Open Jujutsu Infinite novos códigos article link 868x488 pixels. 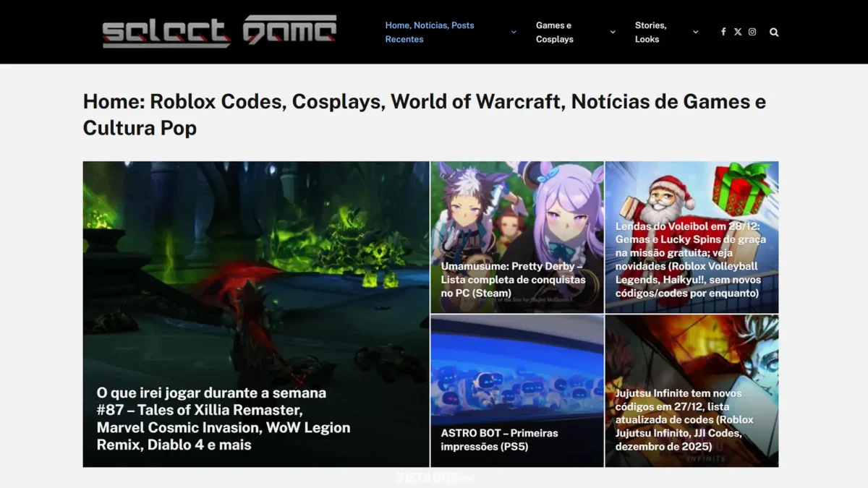(x=684, y=419)
